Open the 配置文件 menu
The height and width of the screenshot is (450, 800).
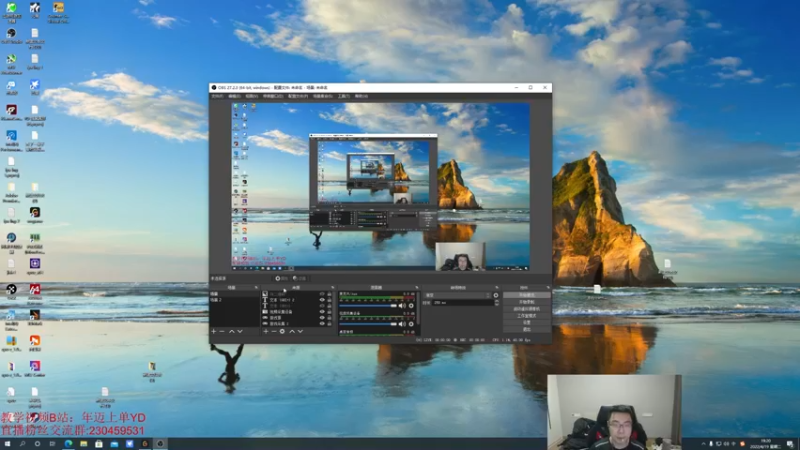click(297, 96)
